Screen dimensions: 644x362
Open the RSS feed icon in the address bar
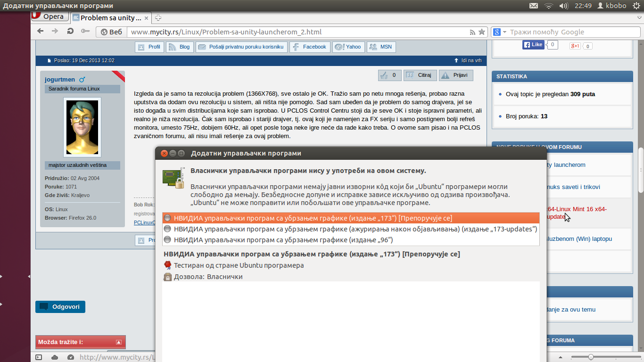(x=472, y=32)
